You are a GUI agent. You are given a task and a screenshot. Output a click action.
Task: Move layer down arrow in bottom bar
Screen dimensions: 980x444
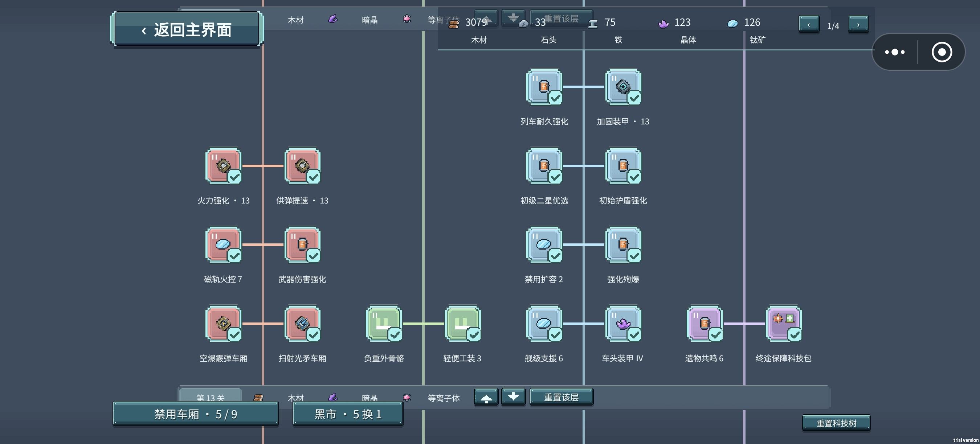(x=513, y=397)
